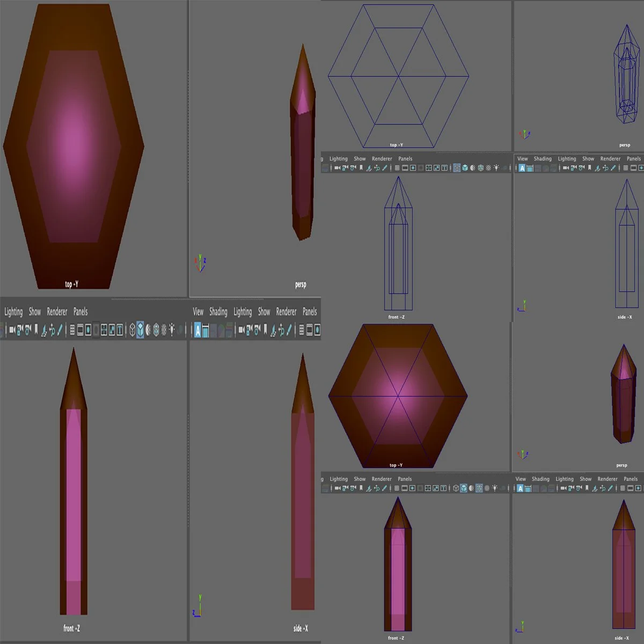
Task: Click the wireframe hexagon in the top -Y view
Action: pyautogui.click(x=398, y=76)
